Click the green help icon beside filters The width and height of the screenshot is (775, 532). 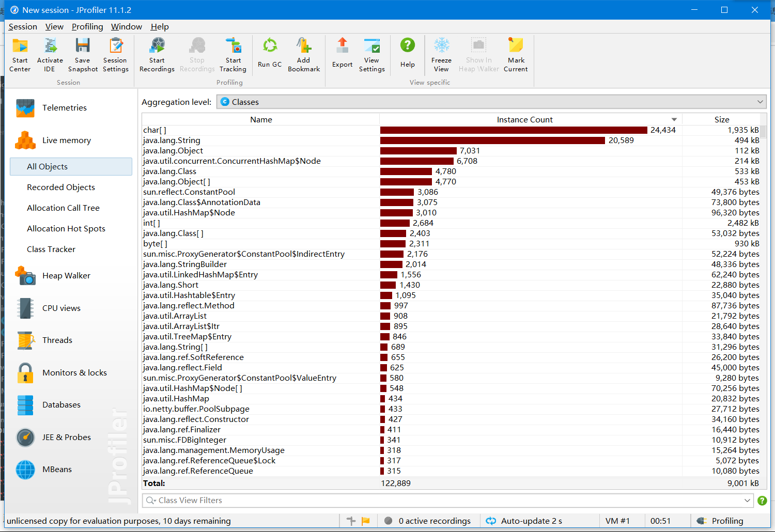[762, 500]
